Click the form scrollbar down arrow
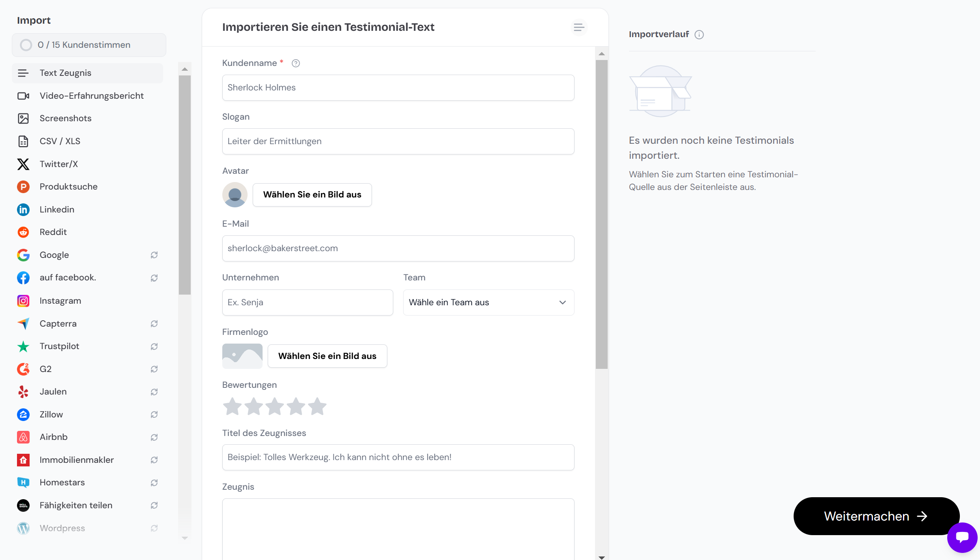This screenshot has height=560, width=980. (601, 557)
